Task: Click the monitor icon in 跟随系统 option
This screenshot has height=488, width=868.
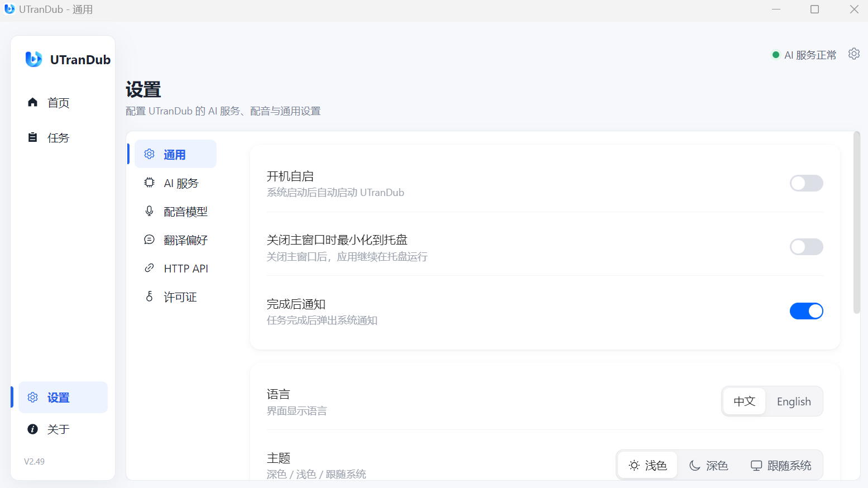Action: click(756, 465)
